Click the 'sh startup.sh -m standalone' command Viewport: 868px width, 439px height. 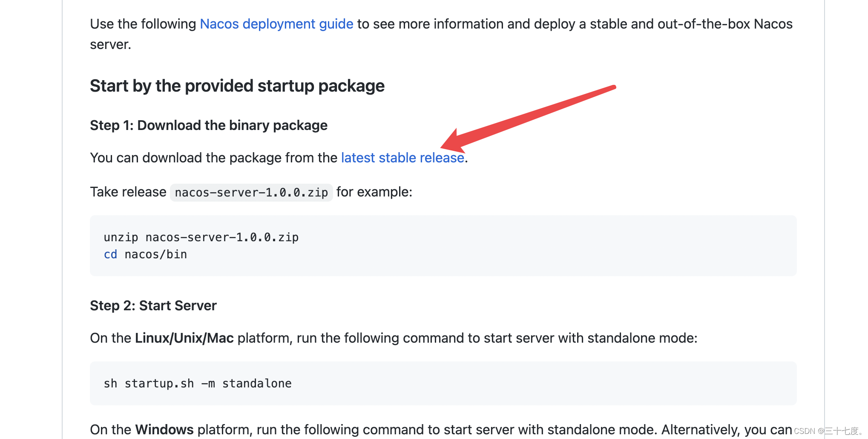click(198, 384)
